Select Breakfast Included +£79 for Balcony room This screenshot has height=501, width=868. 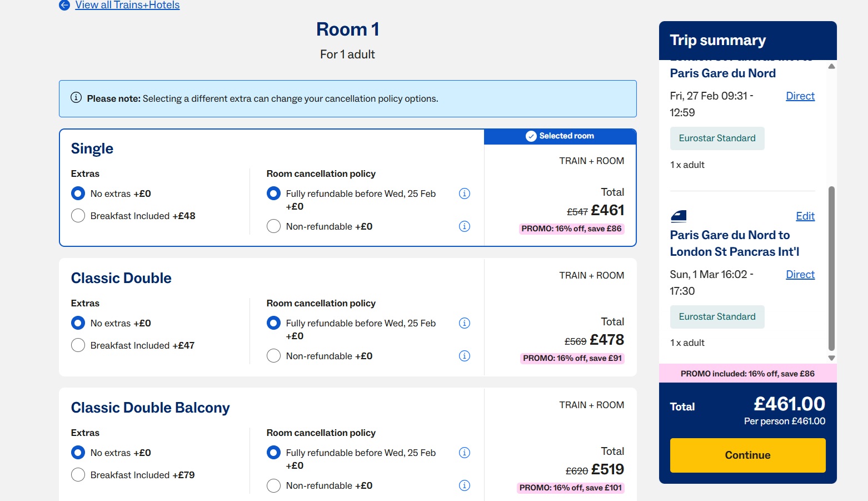tap(78, 475)
